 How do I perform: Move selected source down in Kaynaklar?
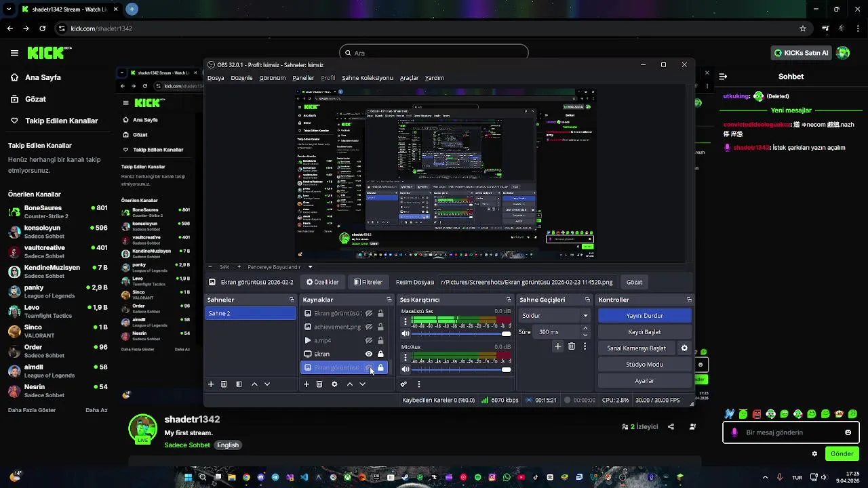(363, 384)
